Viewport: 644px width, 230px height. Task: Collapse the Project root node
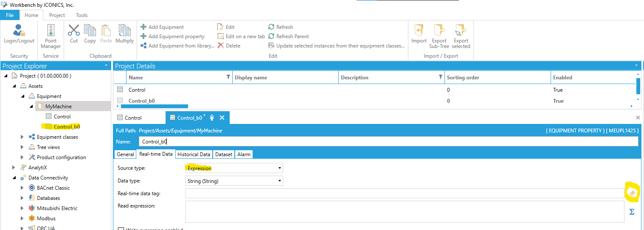6,76
